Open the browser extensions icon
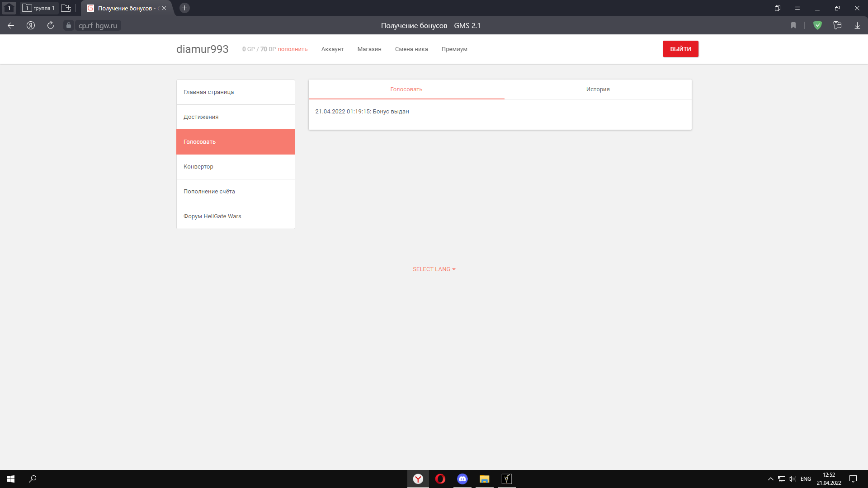The image size is (868, 488). tap(837, 26)
